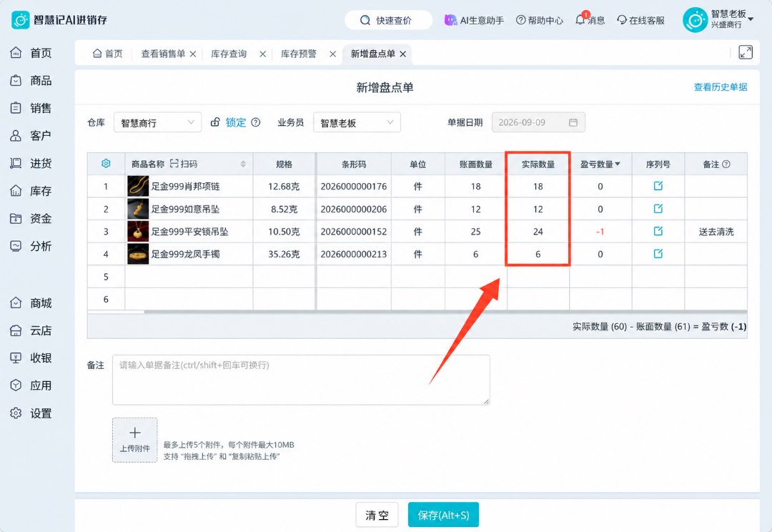Screen dimensions: 772x532
Task: Open 查看历史单据 link
Action: tap(721, 87)
